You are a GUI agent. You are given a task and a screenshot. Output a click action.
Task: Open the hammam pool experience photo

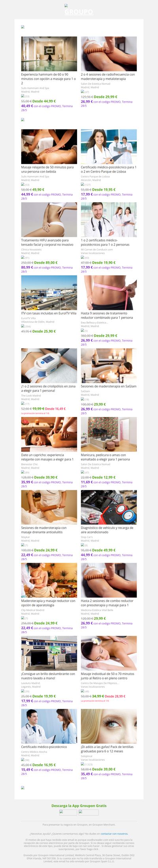coord(49,54)
